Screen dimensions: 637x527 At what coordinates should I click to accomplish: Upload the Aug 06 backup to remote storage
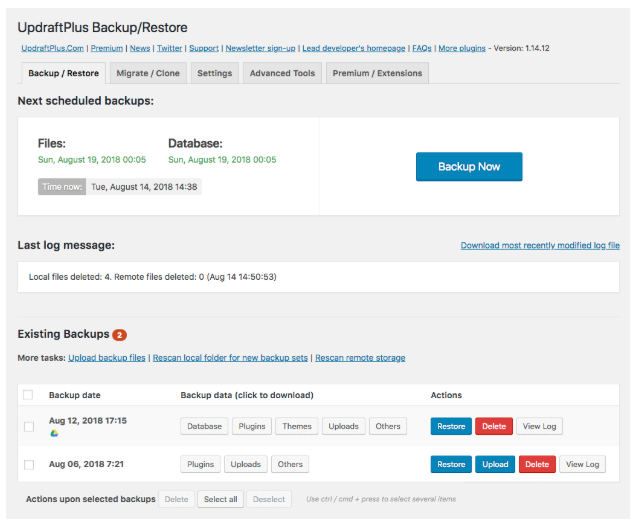point(495,464)
